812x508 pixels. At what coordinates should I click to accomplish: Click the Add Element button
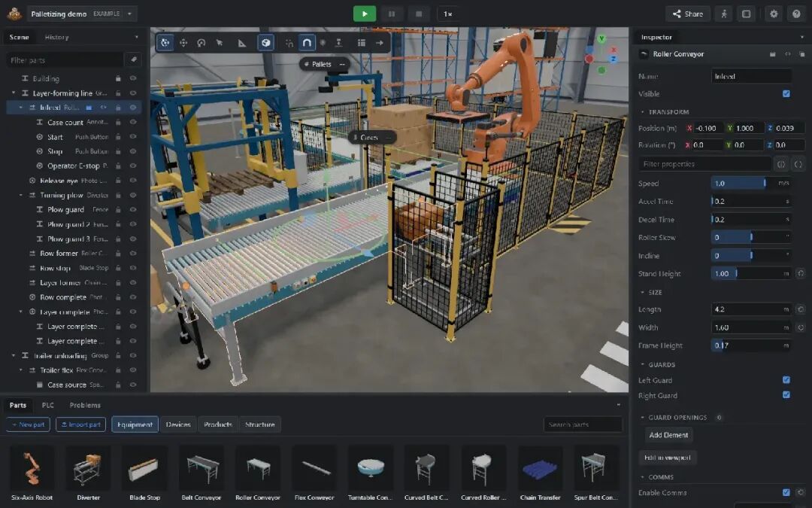click(668, 435)
